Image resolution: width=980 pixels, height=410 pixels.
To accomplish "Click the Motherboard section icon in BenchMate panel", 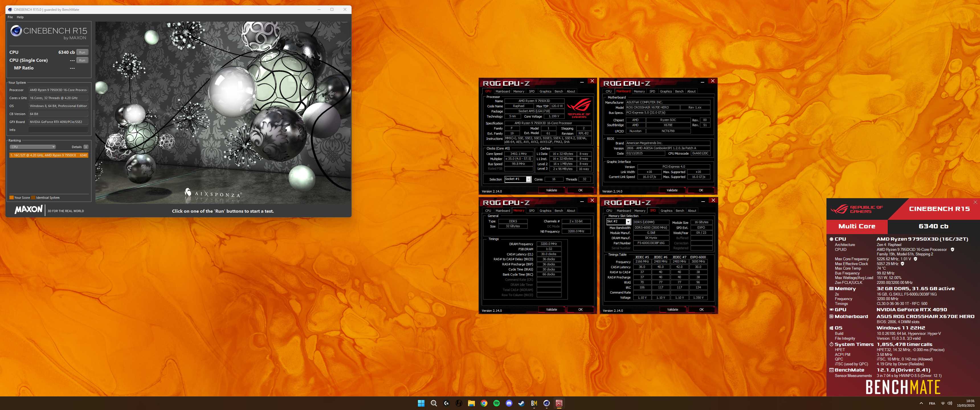I will [x=831, y=316].
